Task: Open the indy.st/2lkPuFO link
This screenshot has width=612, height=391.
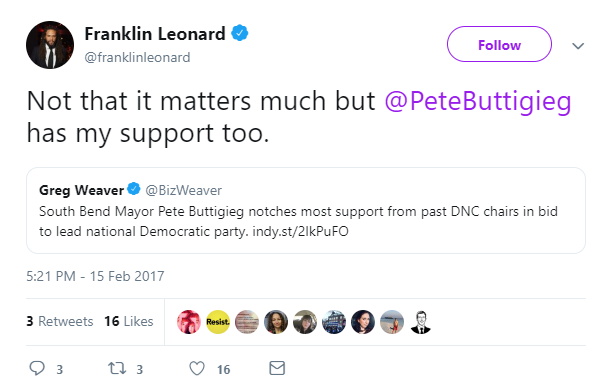Action: [x=301, y=231]
